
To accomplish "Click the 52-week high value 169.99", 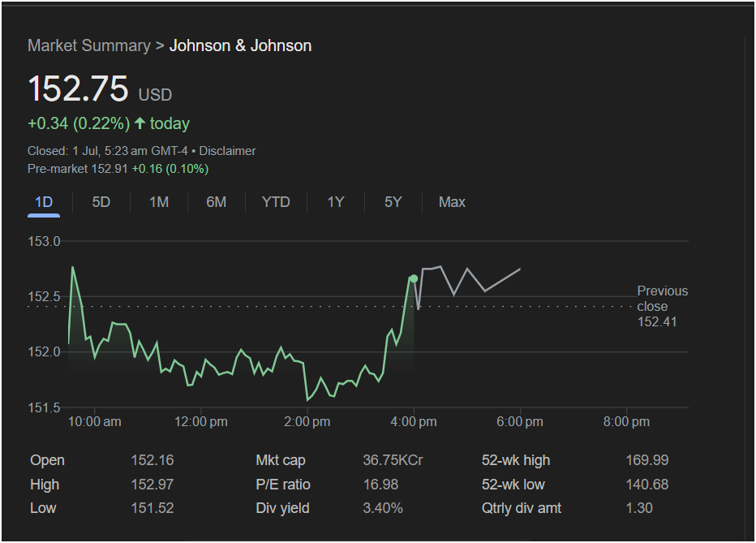I will (x=647, y=460).
